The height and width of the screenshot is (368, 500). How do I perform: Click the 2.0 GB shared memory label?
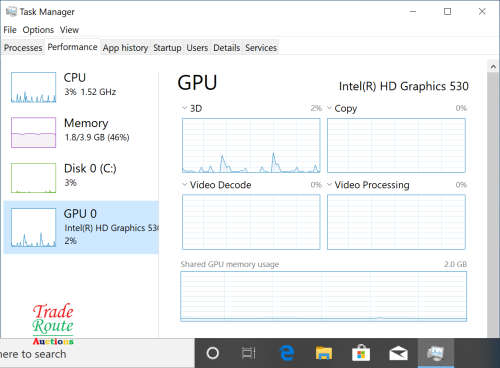pos(455,264)
